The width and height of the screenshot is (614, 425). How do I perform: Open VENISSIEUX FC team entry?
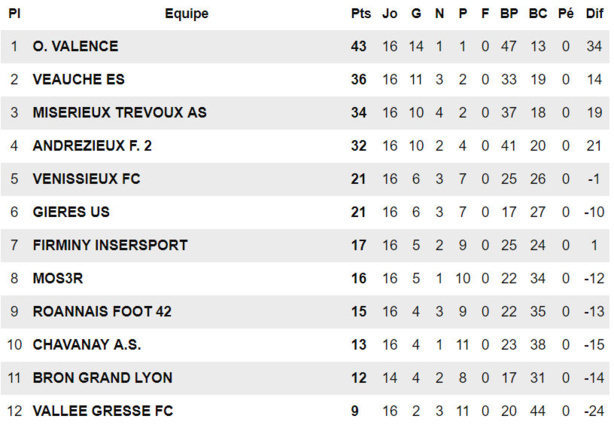[x=86, y=179]
